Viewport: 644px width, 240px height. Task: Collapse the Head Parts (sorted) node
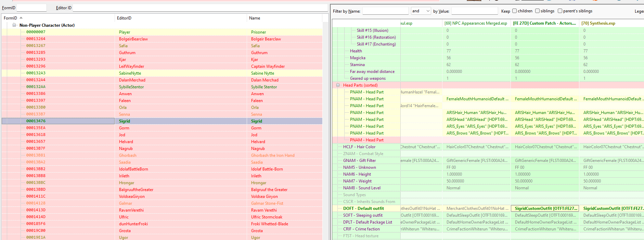pos(338,85)
